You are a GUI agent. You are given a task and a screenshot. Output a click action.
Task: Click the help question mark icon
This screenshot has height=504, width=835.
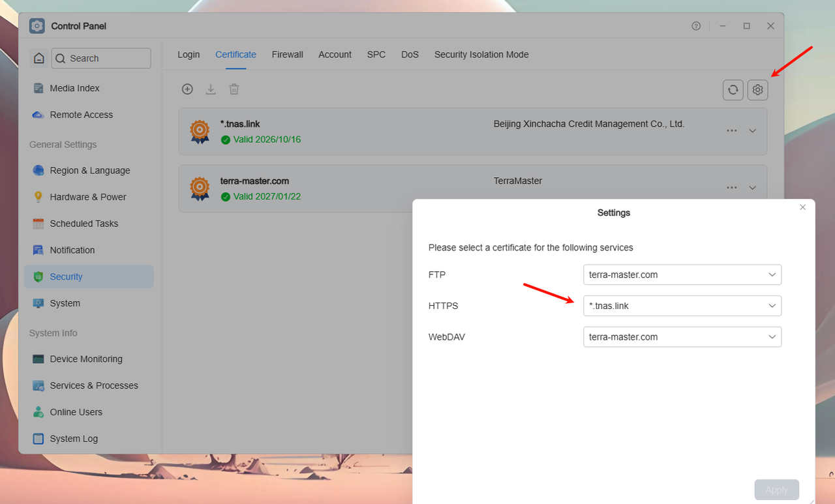point(696,26)
